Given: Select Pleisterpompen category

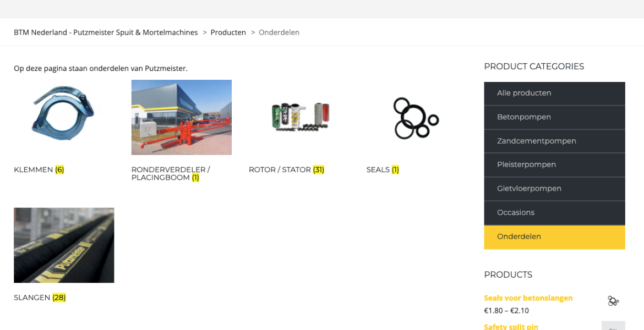Looking at the screenshot, I should (x=554, y=164).
